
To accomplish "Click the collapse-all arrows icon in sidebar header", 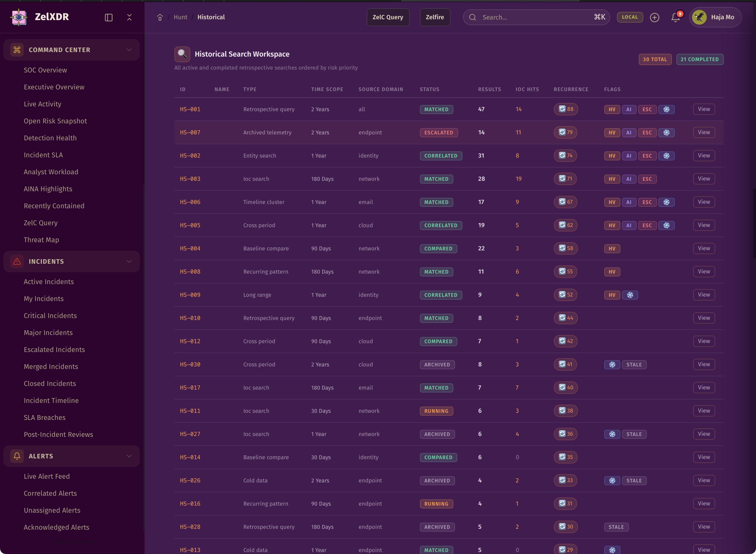I will tap(129, 18).
